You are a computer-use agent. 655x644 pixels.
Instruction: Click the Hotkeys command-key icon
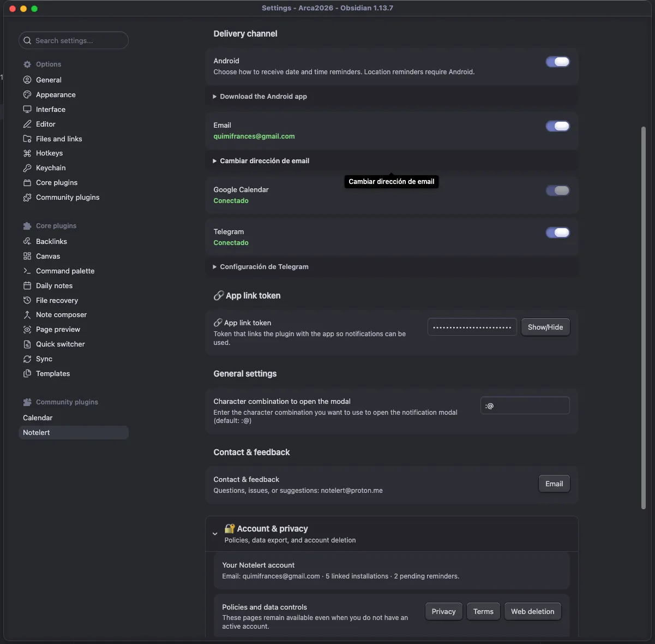coord(27,153)
